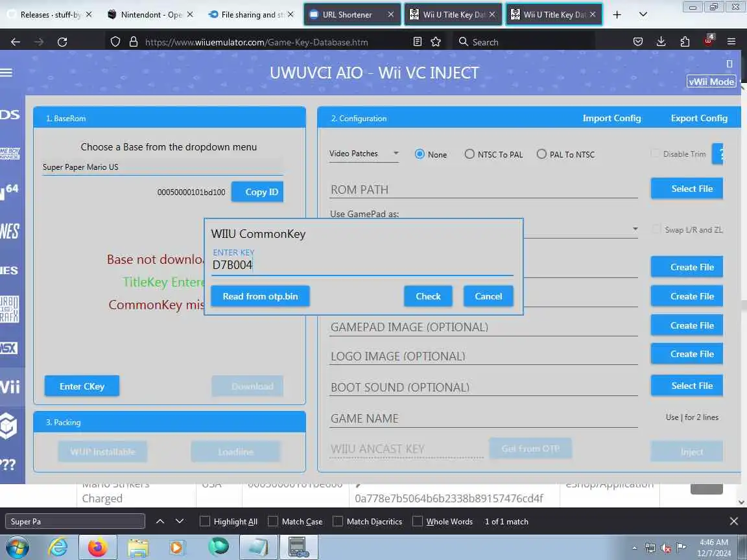The height and width of the screenshot is (560, 747).
Task: Select None video patch option
Action: tap(420, 154)
